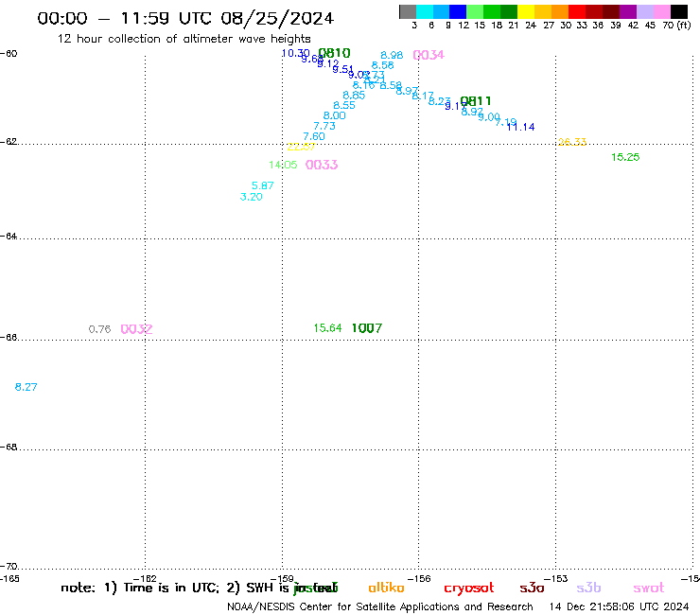700x615 pixels.
Task: Click the swot satellite legend label
Action: [649, 589]
